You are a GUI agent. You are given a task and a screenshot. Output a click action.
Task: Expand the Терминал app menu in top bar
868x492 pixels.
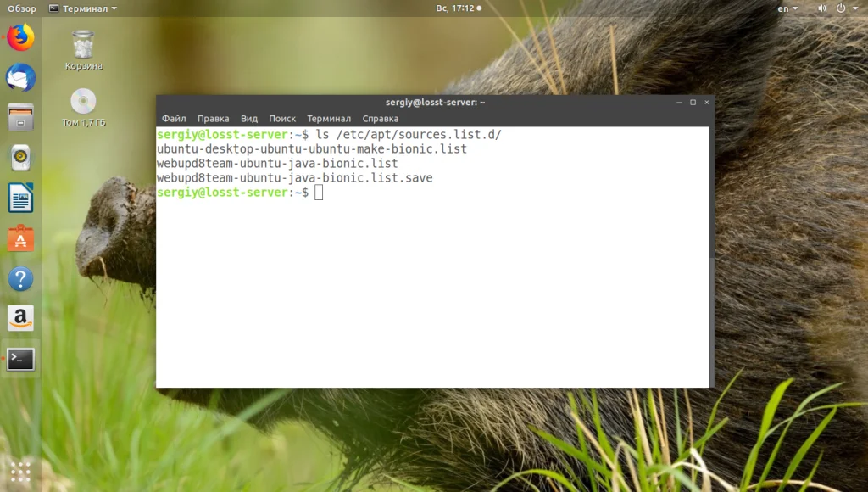point(83,8)
